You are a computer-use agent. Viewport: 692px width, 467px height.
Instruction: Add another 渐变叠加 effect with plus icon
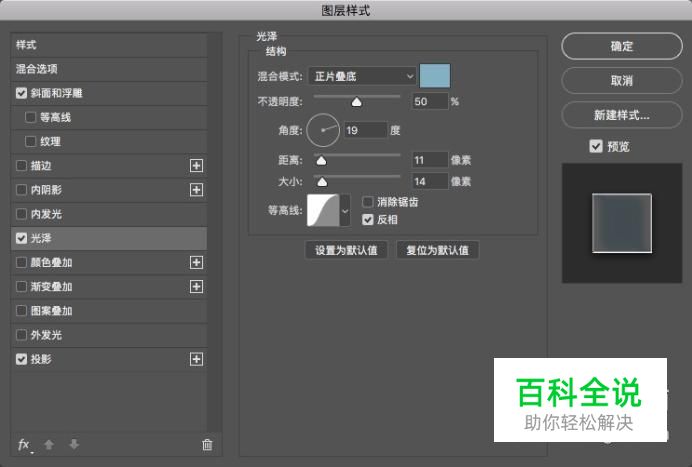point(196,286)
